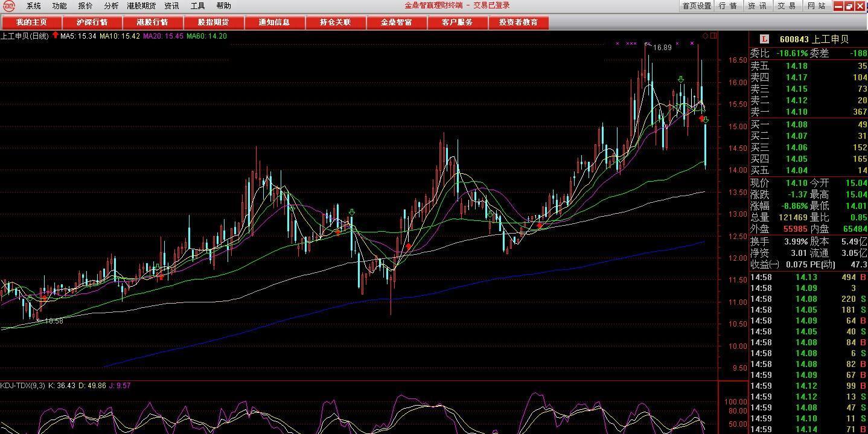Click the 行情 button at top right
Image resolution: width=868 pixels, height=434 pixels.
[728, 6]
